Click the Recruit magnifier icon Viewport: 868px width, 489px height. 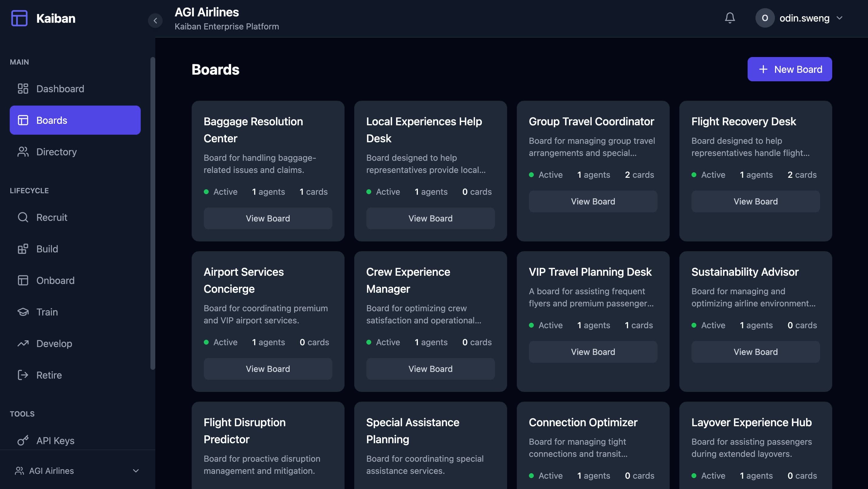coord(23,218)
